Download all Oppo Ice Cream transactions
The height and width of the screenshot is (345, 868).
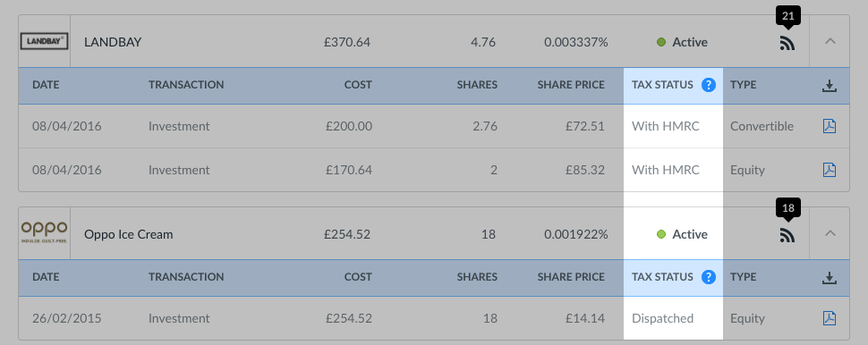point(830,278)
